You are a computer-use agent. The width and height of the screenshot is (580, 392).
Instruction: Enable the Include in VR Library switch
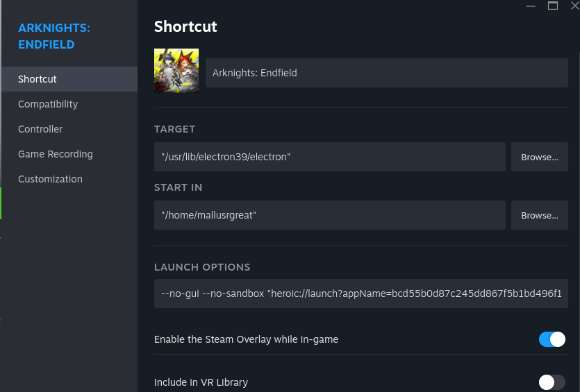[x=552, y=382]
